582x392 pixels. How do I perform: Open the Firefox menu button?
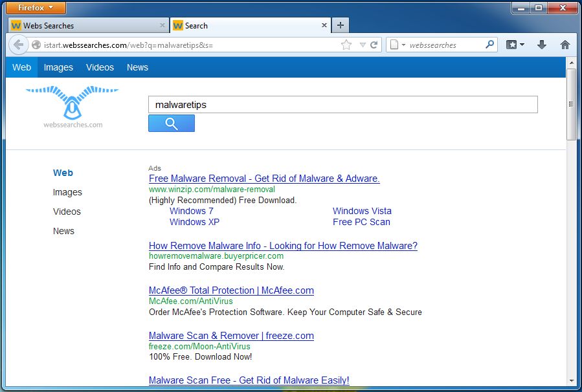[x=36, y=7]
